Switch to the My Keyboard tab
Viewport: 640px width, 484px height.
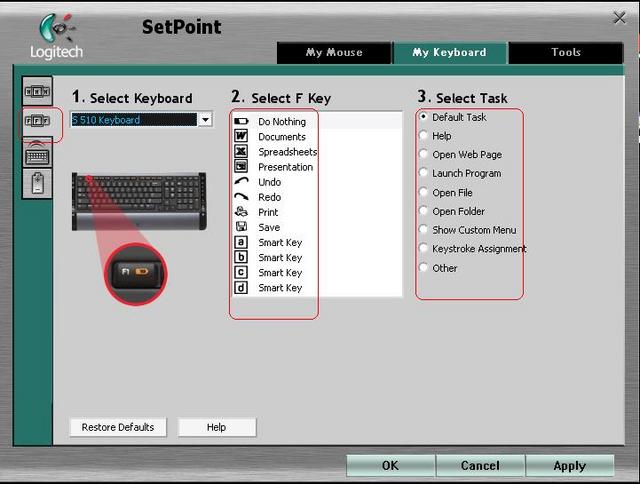coord(449,53)
